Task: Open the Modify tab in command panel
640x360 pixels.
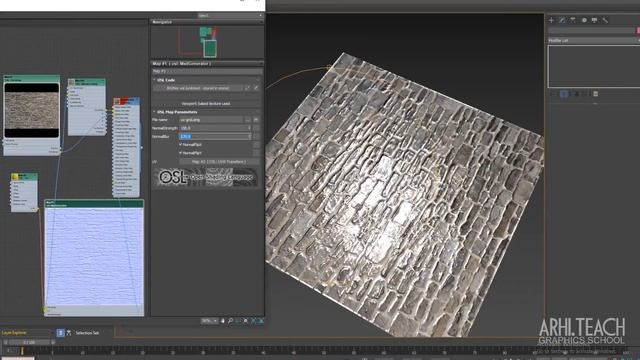Action: tap(562, 20)
